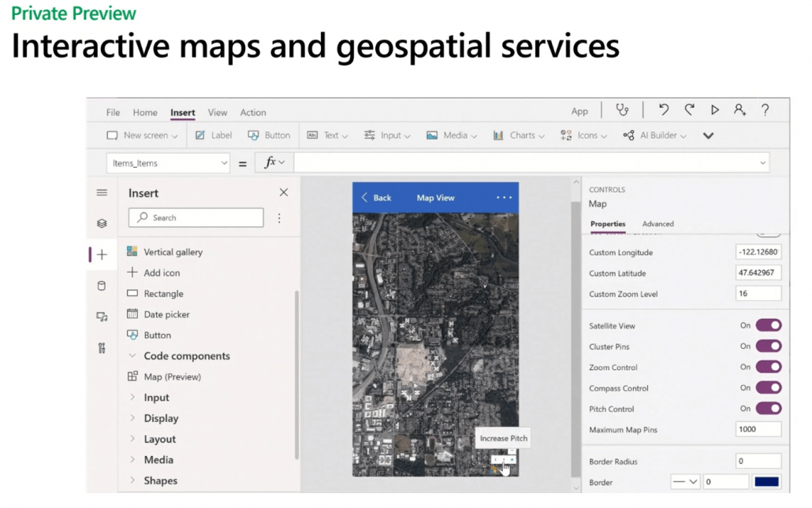Viewport: 812px width, 508px height.
Task: Disable the Cluster Pins toggle
Action: (x=768, y=347)
